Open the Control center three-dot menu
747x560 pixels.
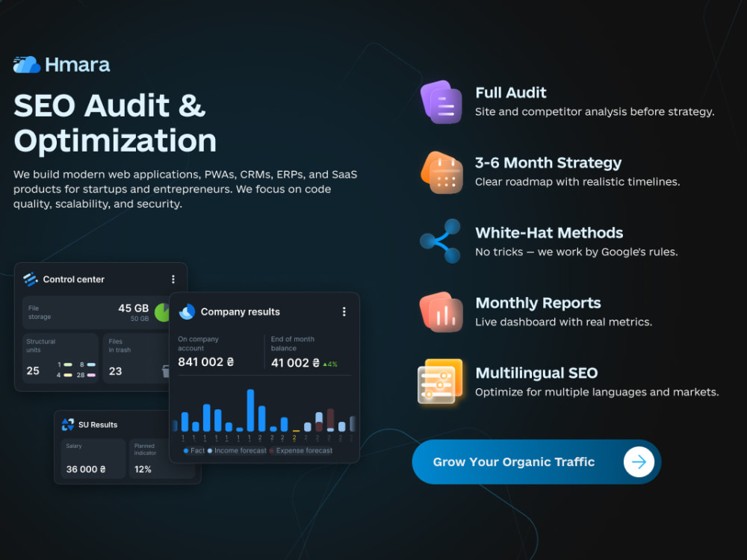173,279
